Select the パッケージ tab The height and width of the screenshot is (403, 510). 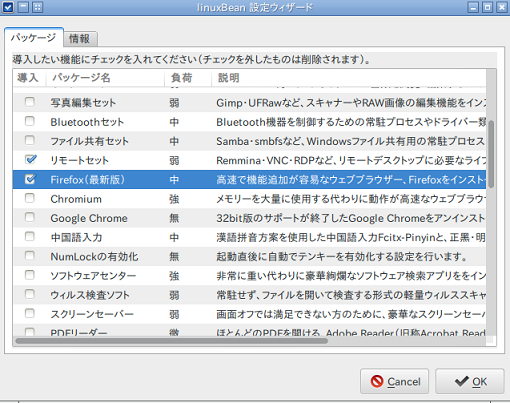click(x=33, y=37)
